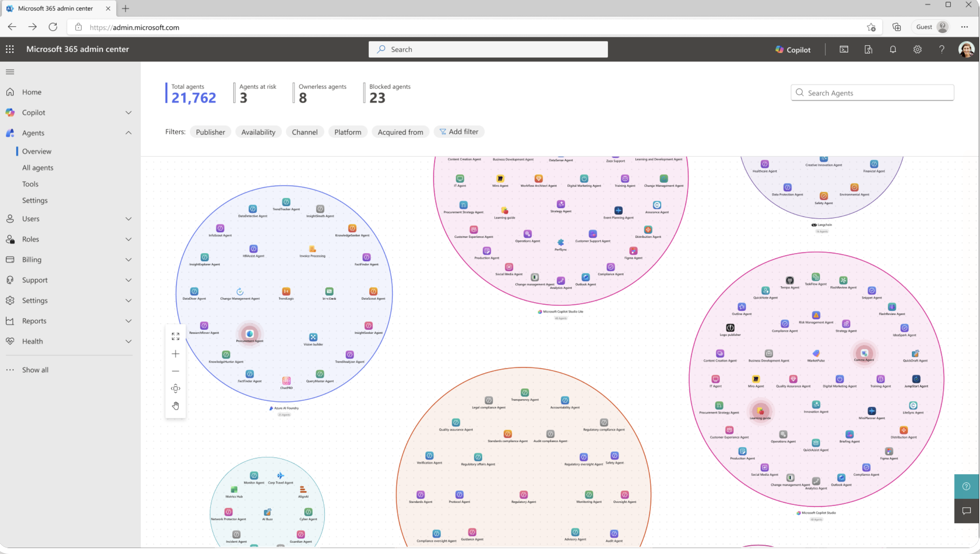Open the Channel filter dropdown
The height and width of the screenshot is (554, 980).
(304, 132)
